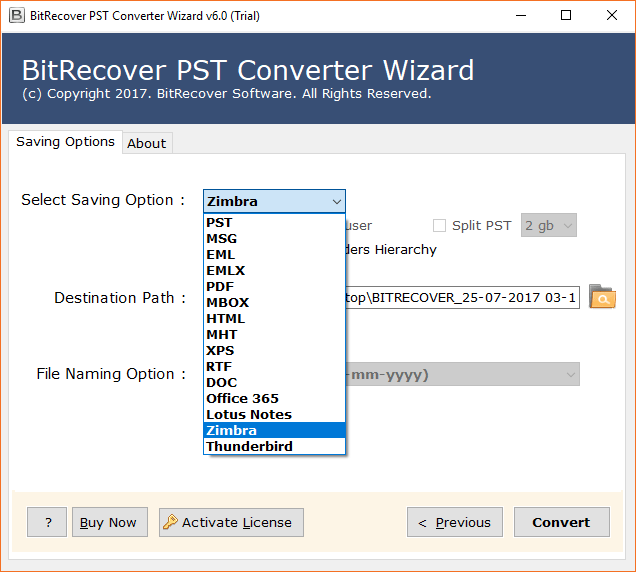Pick PDF as the saving format
636x572 pixels.
pyautogui.click(x=274, y=286)
